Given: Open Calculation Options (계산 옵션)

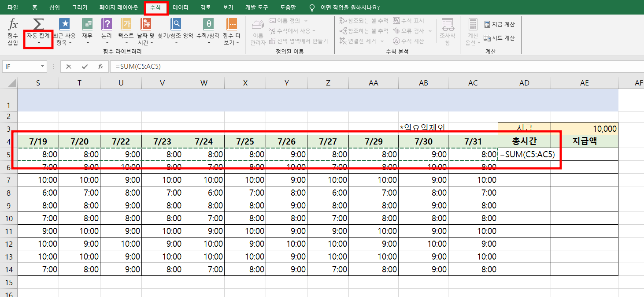Looking at the screenshot, I should click(473, 32).
